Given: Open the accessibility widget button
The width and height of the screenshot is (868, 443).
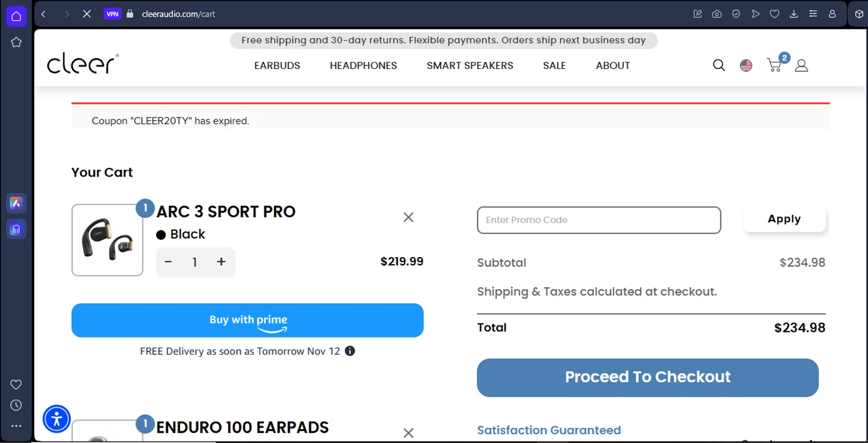Looking at the screenshot, I should point(57,419).
